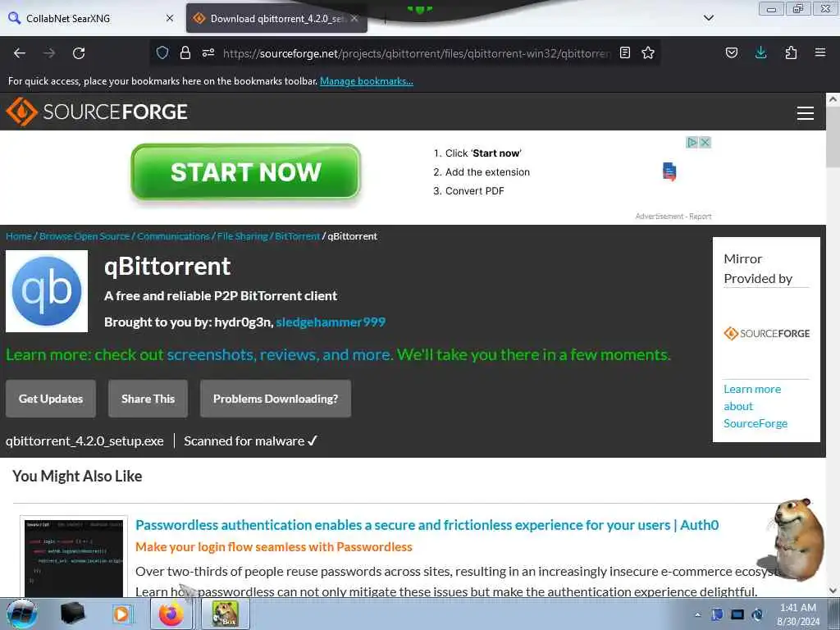This screenshot has width=840, height=630.
Task: View site security via padlock icon
Action: (185, 52)
